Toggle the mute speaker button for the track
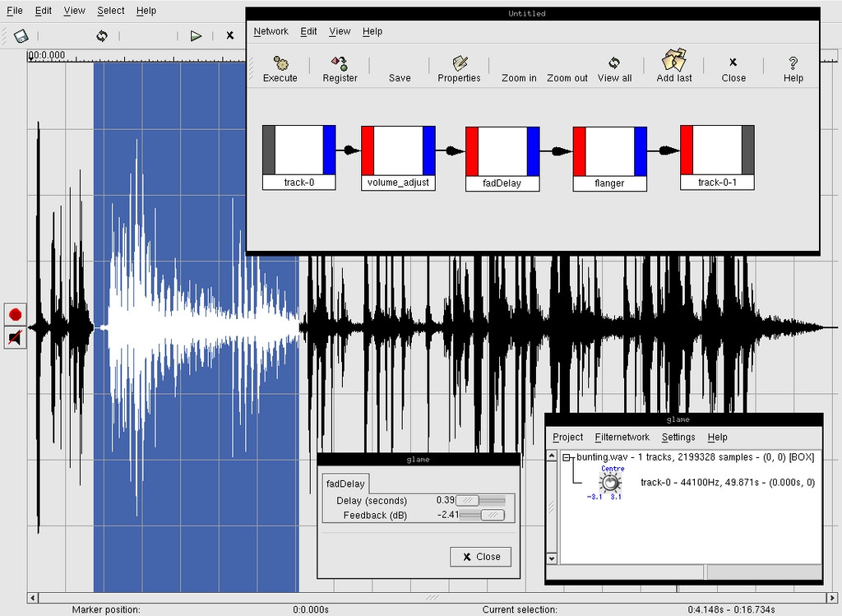 tap(15, 337)
